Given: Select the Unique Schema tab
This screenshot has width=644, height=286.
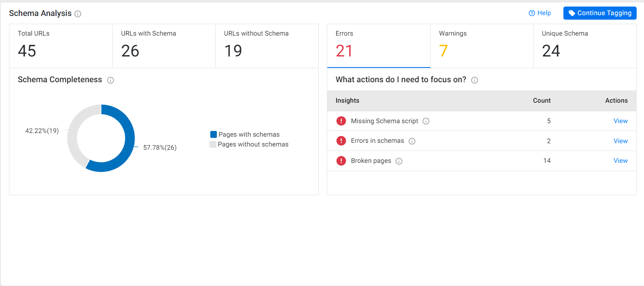Looking at the screenshot, I should coord(585,46).
